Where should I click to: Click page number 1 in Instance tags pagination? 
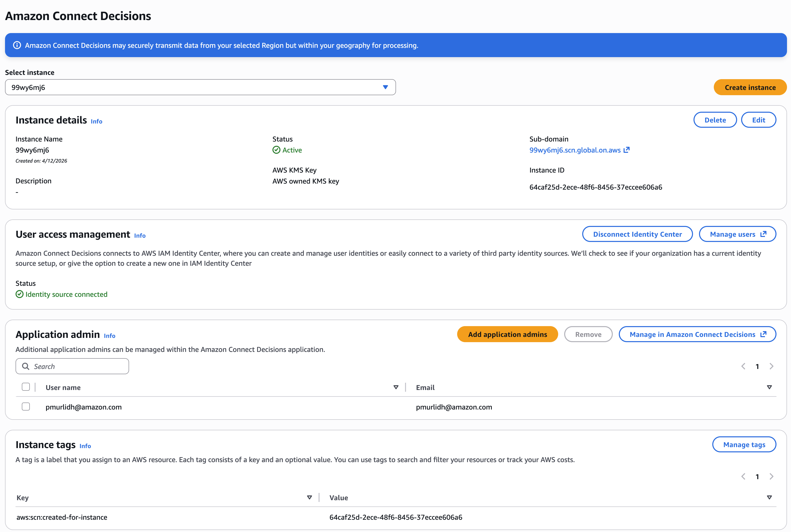tap(757, 477)
